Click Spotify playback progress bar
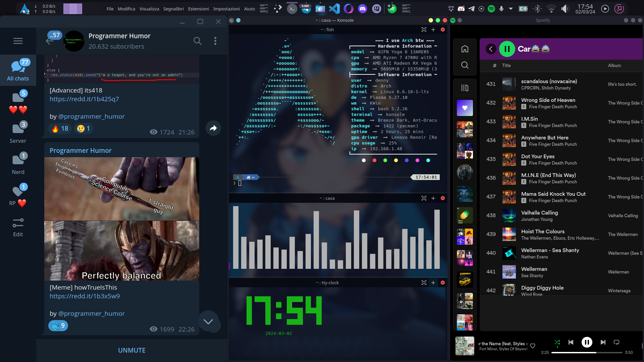The image size is (644, 362). coord(587,353)
